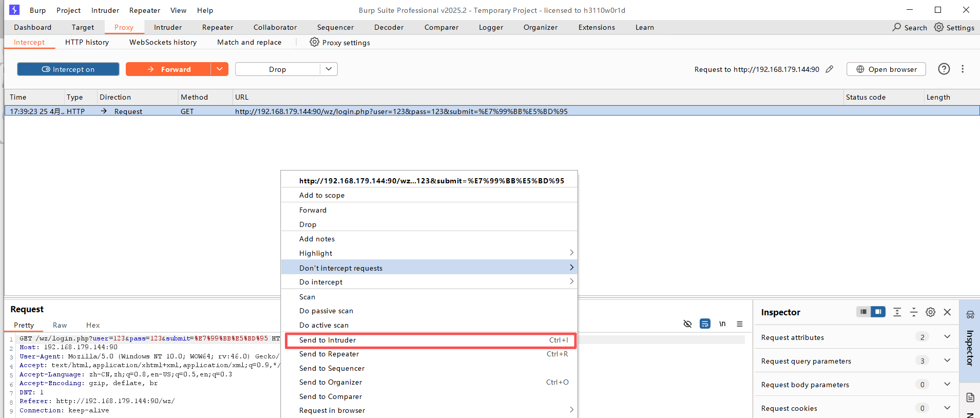Select Add notes in context menu
The image size is (980, 418).
click(429, 239)
